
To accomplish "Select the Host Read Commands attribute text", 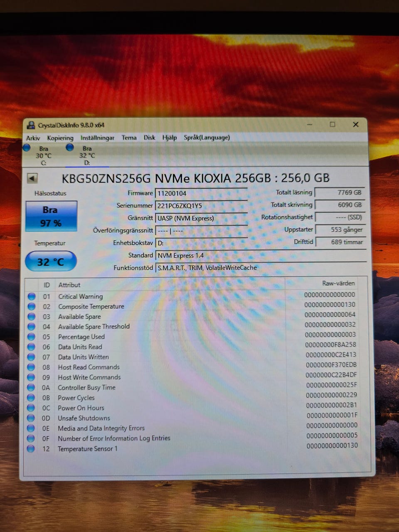I will coord(89,367).
